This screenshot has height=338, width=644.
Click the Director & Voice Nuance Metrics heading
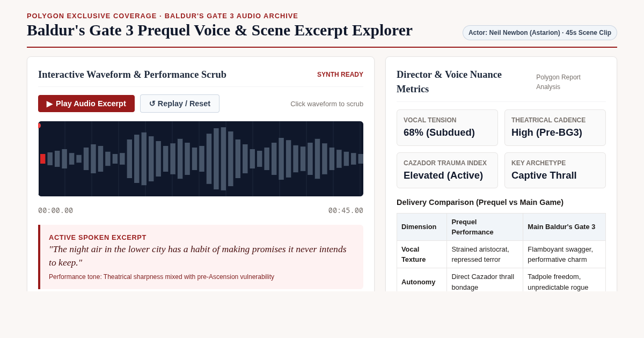(449, 82)
